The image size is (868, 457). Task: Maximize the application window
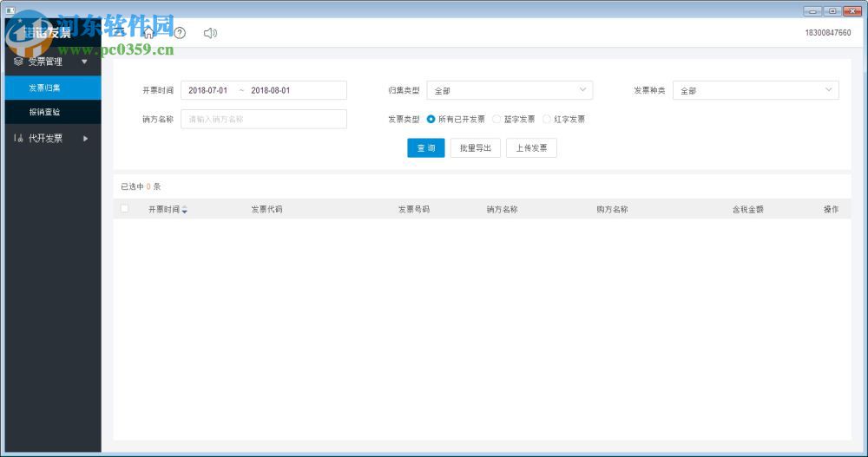832,11
